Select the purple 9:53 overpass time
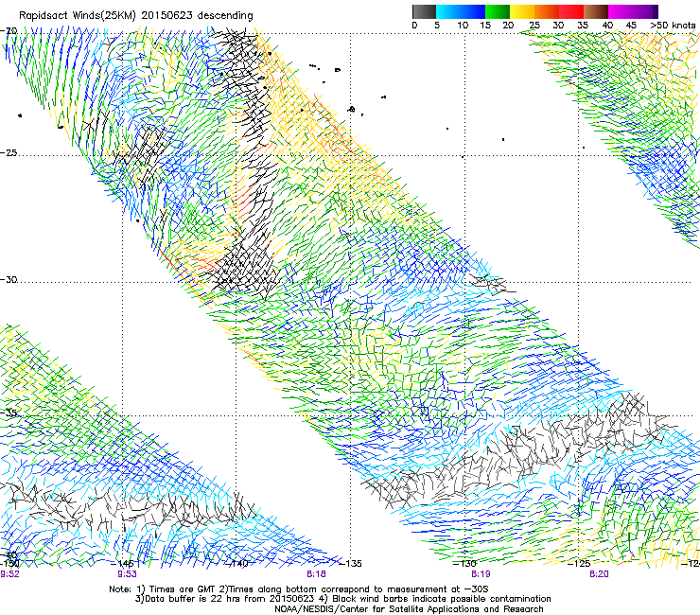Screen dimensions: 700x615 [128, 574]
